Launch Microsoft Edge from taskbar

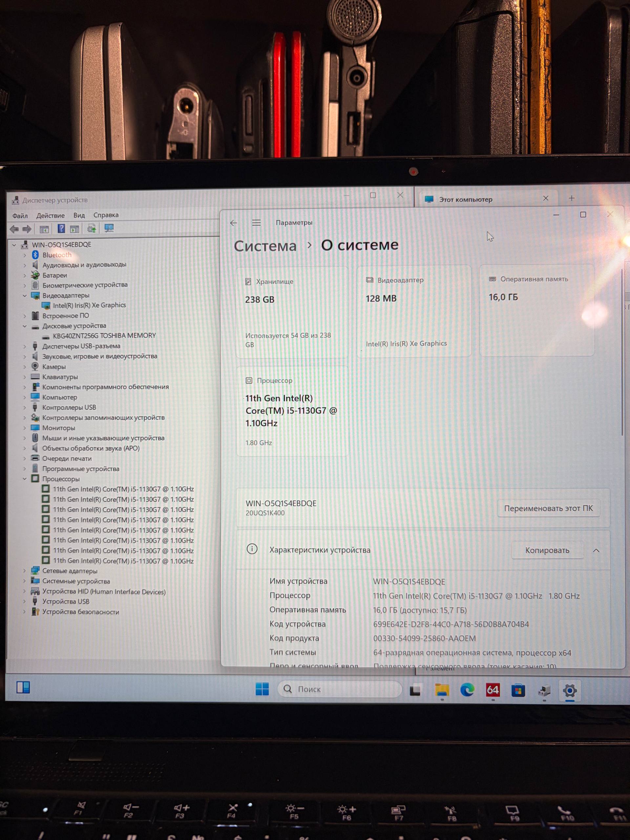click(467, 690)
